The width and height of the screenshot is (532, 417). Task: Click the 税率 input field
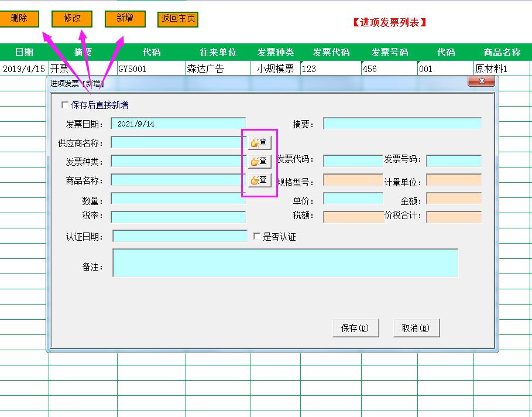(x=179, y=217)
